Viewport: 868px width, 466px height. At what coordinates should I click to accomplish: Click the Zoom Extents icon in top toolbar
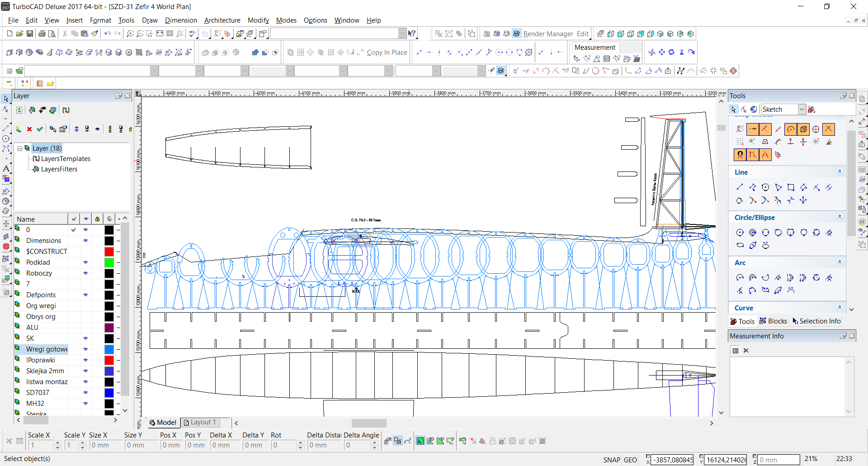[160, 33]
